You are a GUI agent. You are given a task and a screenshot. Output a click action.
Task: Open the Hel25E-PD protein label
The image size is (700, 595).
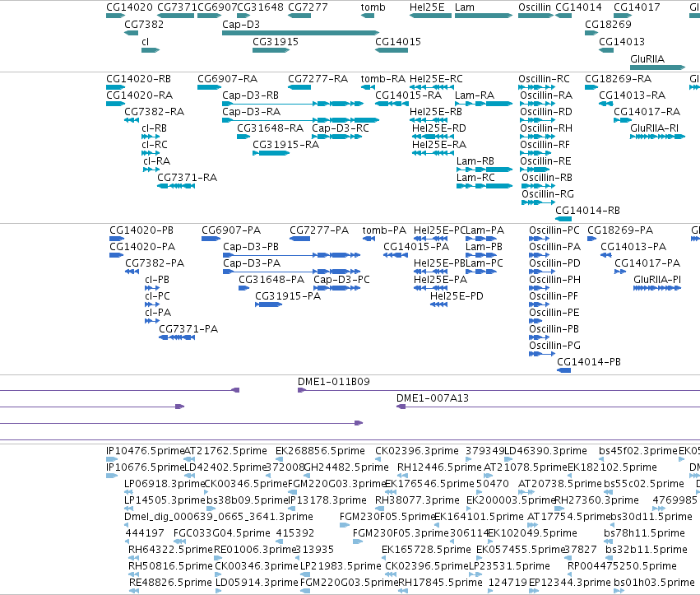click(x=457, y=296)
